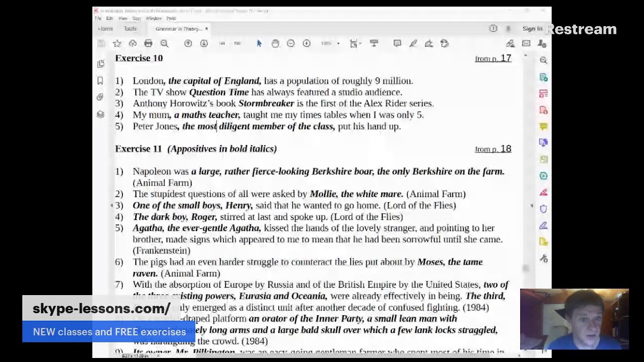Open Find text with the magnifier icon

[x=165, y=44]
